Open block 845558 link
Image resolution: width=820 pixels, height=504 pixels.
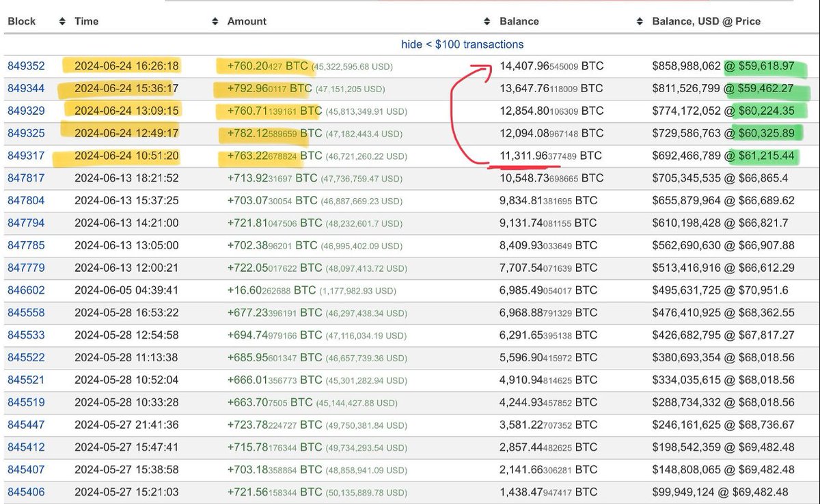[x=26, y=313]
